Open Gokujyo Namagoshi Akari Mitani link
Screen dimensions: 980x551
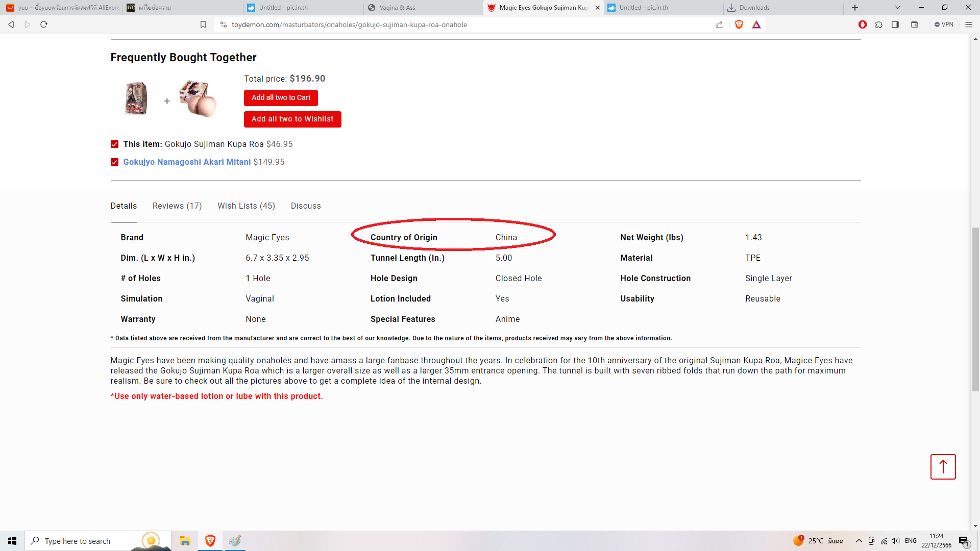(x=187, y=162)
